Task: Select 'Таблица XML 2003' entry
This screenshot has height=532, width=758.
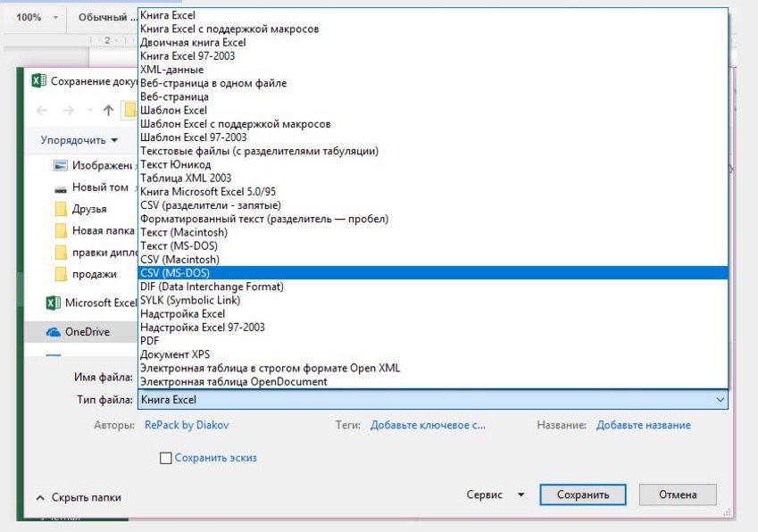Action: click(433, 178)
